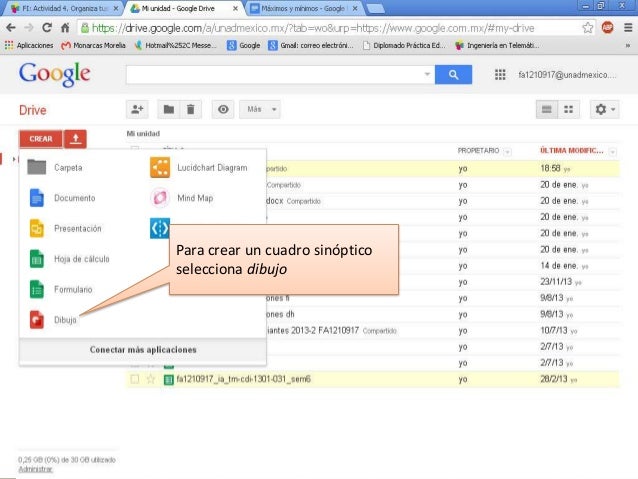Choose Dibujo from the create menu
Viewport: 638px width, 479px height.
tap(66, 320)
